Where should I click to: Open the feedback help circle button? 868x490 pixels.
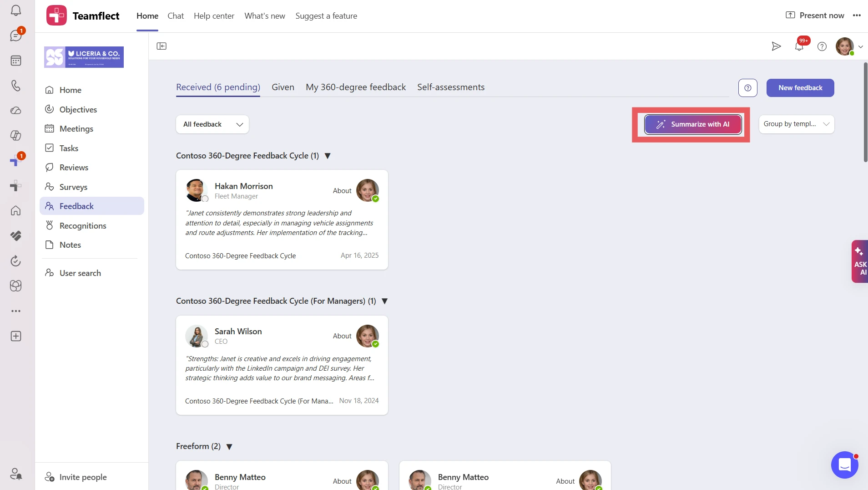click(748, 88)
